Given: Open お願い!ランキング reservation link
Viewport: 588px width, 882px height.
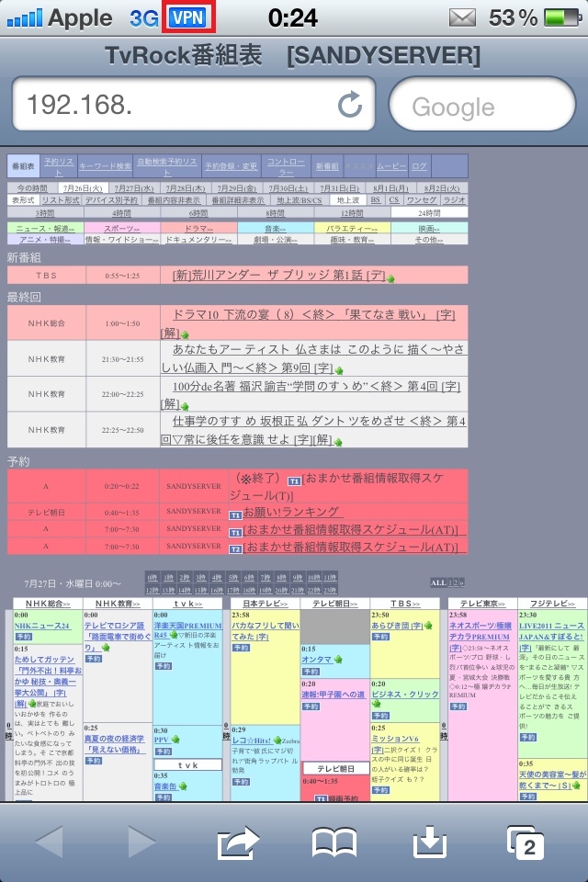Looking at the screenshot, I should pos(291,512).
